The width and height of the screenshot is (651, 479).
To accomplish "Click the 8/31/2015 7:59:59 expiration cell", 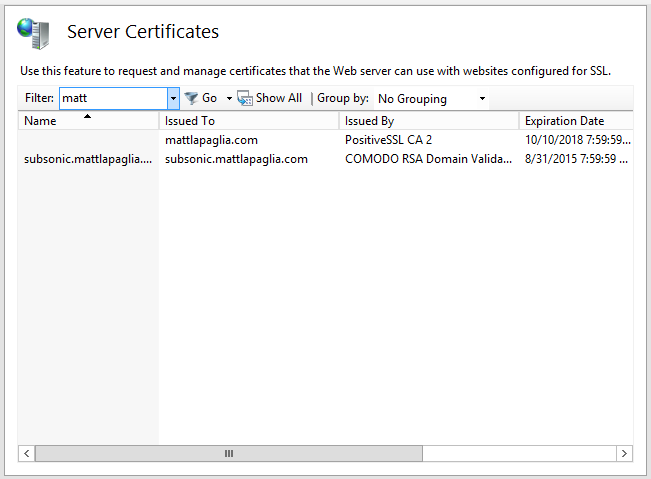I will (576, 159).
